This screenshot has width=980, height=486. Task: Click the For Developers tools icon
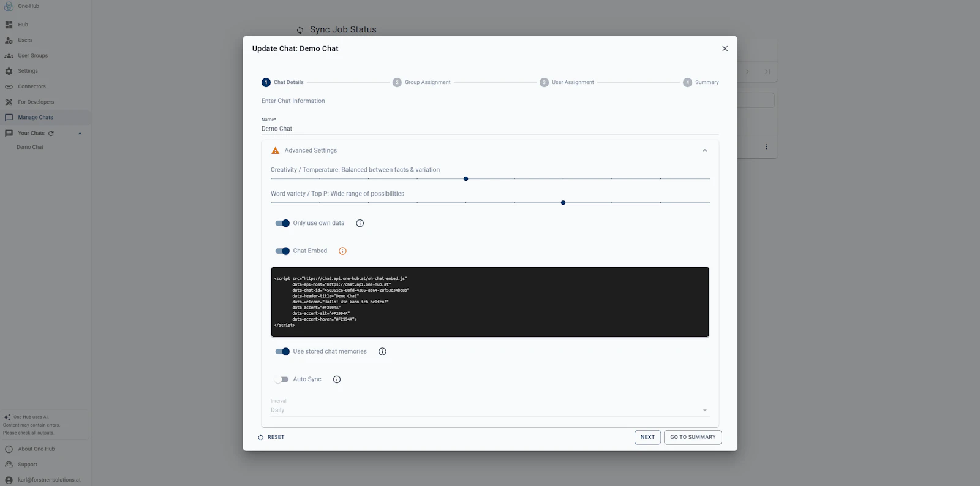(x=9, y=102)
